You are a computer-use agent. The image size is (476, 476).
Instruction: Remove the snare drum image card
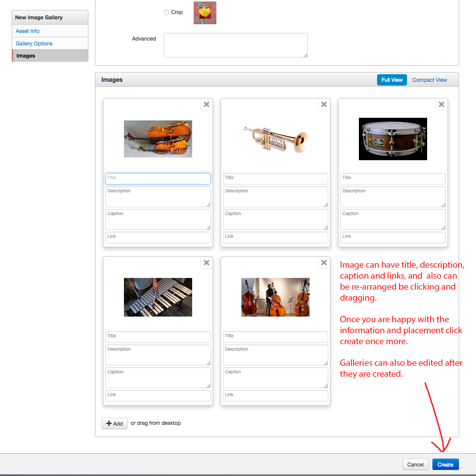click(x=442, y=105)
